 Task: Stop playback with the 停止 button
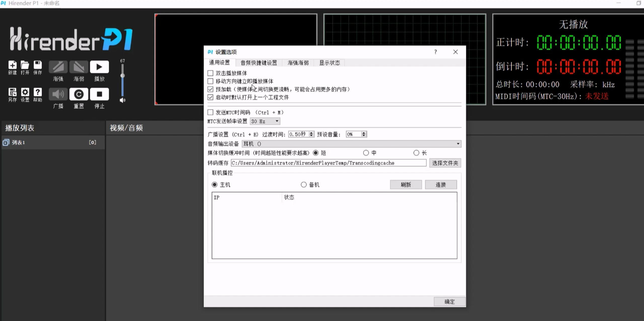(x=99, y=94)
